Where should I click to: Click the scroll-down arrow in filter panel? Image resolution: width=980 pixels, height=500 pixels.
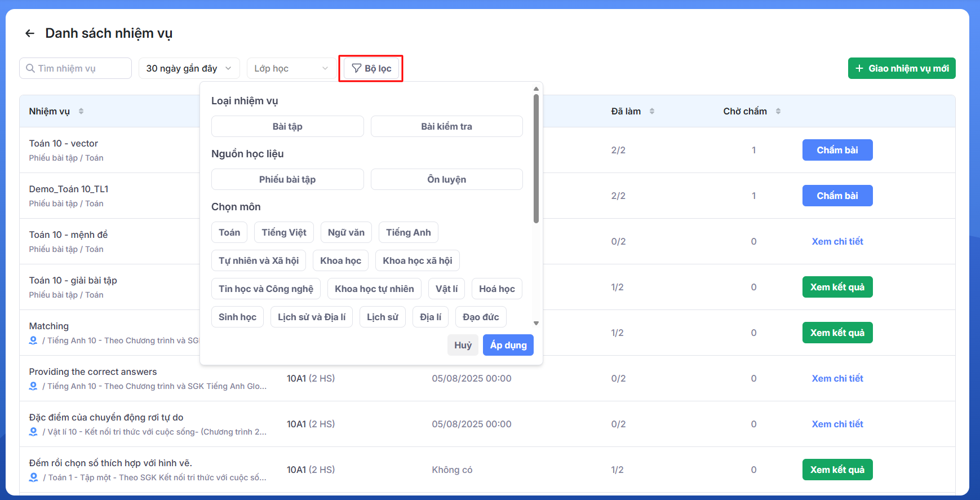point(536,323)
